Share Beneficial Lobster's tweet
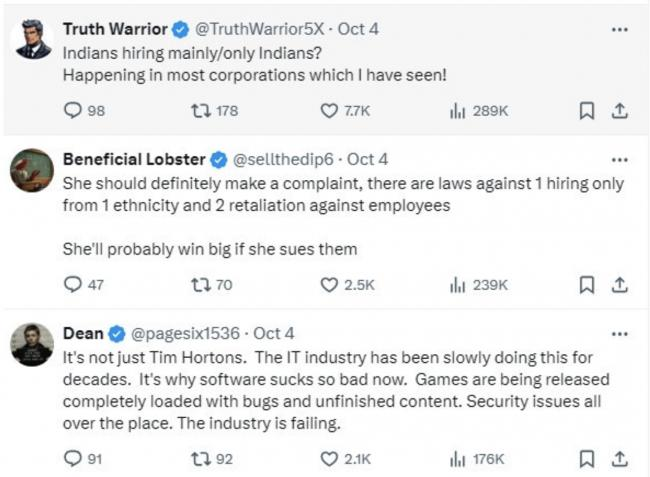This screenshot has height=477, width=650. click(619, 284)
